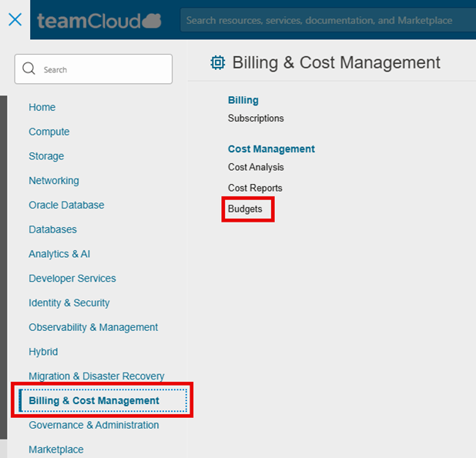The height and width of the screenshot is (458, 476).
Task: Open the Analytics & AI menu category
Action: [59, 254]
